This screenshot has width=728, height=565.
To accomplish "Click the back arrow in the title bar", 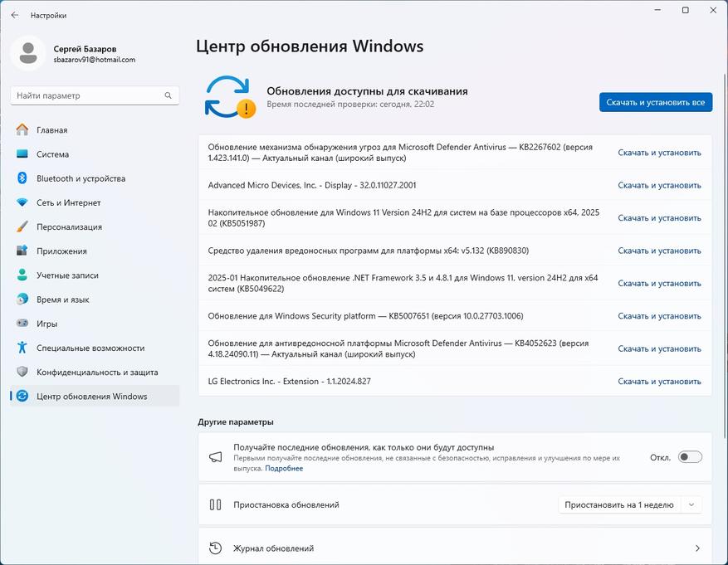I will click(x=15, y=15).
